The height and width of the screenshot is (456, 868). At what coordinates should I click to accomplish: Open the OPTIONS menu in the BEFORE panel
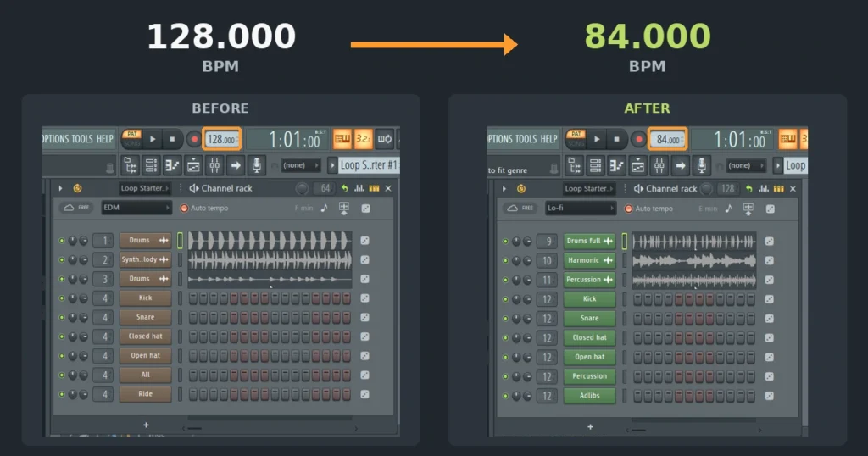pyautogui.click(x=55, y=139)
